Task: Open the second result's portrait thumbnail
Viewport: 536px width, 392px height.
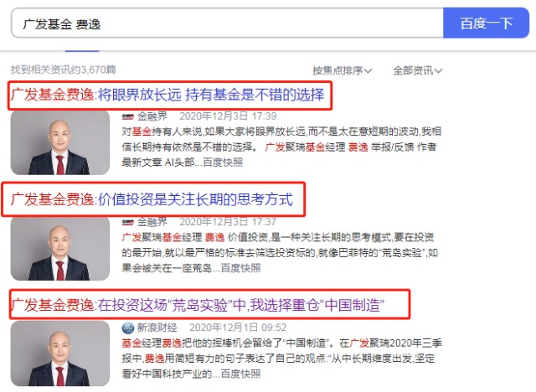Action: coord(60,249)
